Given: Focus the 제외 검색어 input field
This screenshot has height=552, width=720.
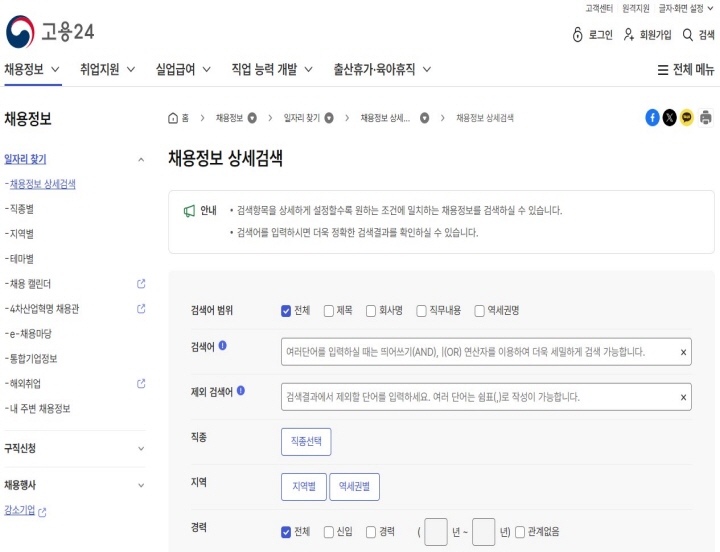Looking at the screenshot, I should [x=486, y=397].
